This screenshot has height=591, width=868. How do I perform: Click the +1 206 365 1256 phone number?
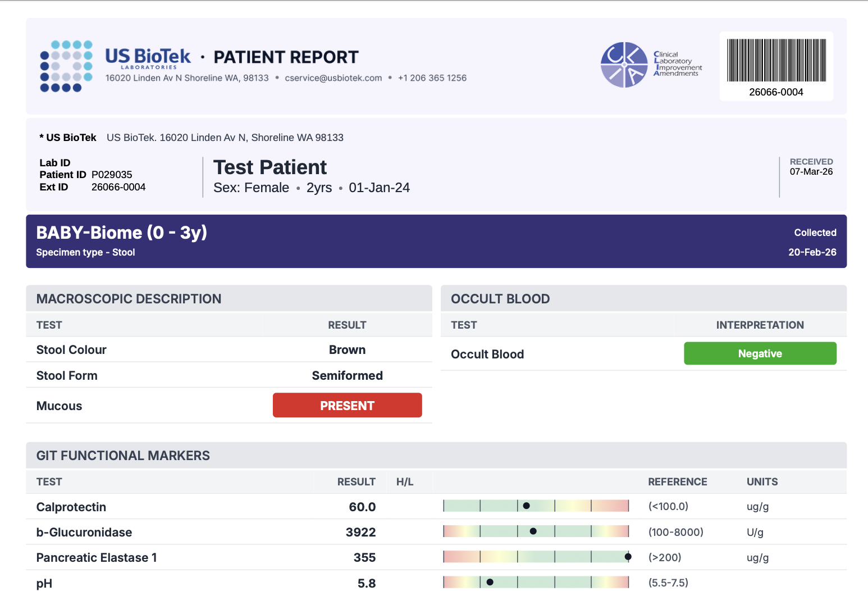(432, 78)
